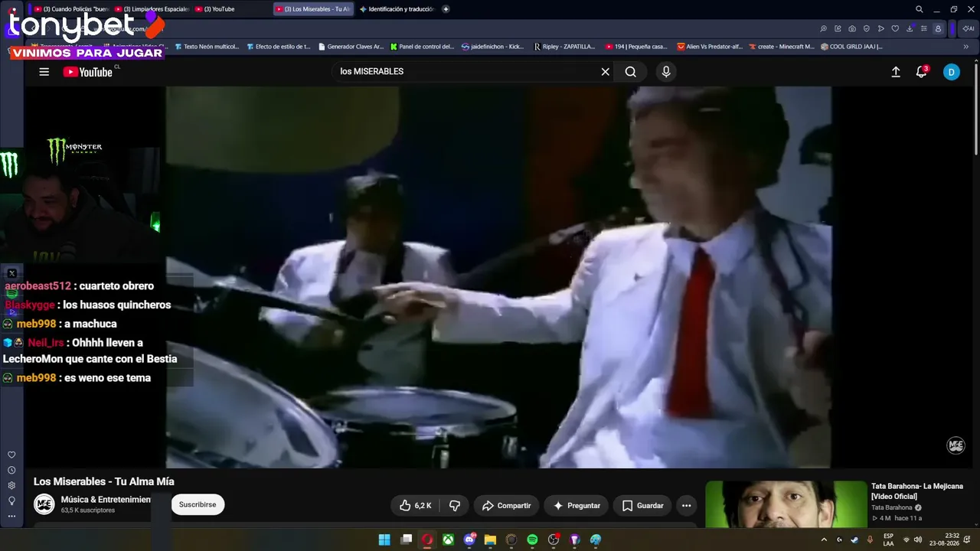Go to YouTube home via logo
Image resolution: width=980 pixels, height=551 pixels.
click(87, 72)
